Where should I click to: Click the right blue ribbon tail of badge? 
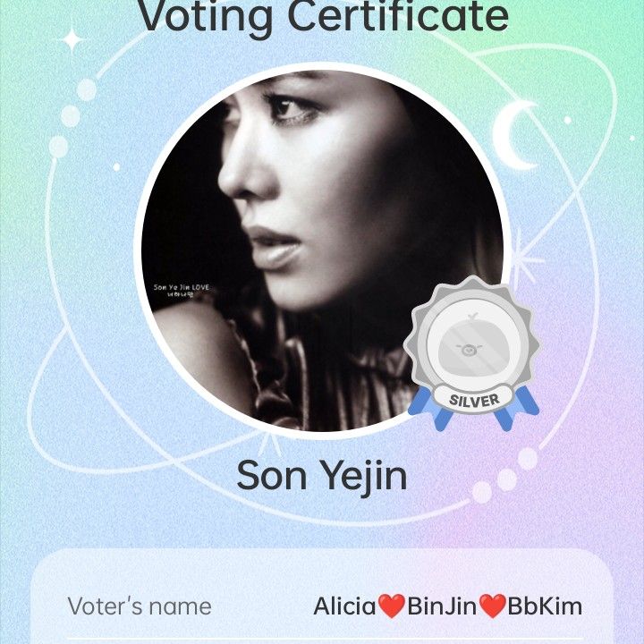point(516,408)
